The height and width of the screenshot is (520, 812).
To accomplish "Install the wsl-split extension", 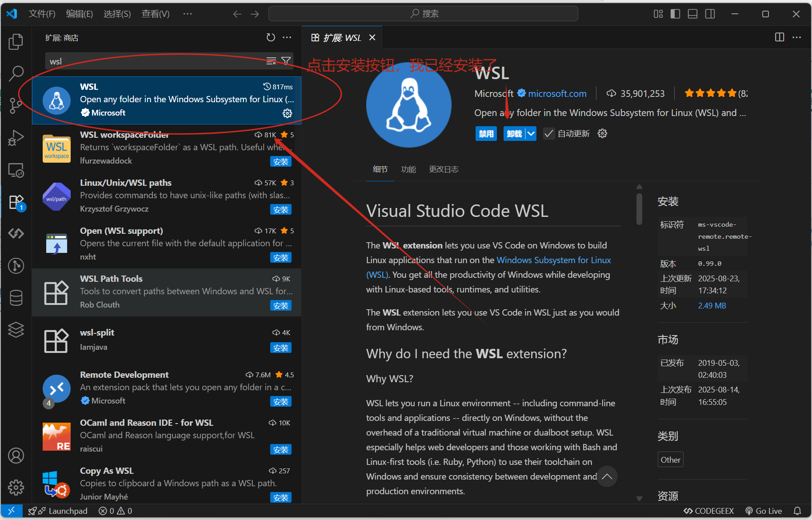I will (x=281, y=348).
